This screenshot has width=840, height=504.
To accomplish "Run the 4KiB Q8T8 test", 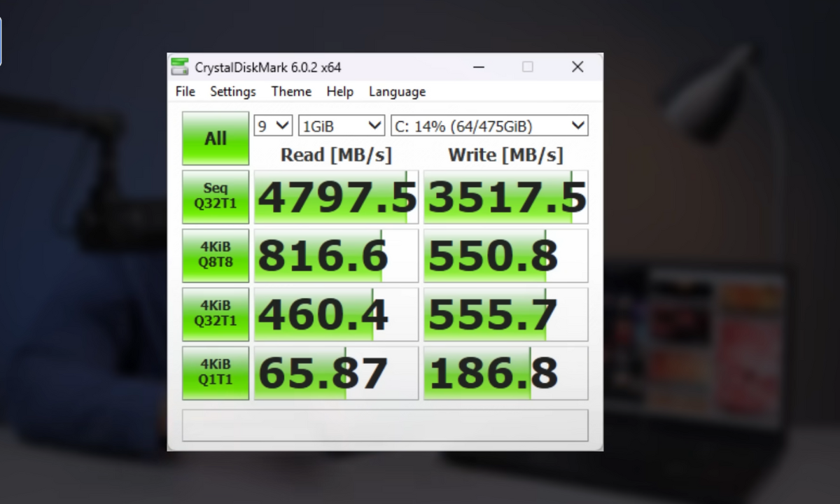I will coord(216,255).
